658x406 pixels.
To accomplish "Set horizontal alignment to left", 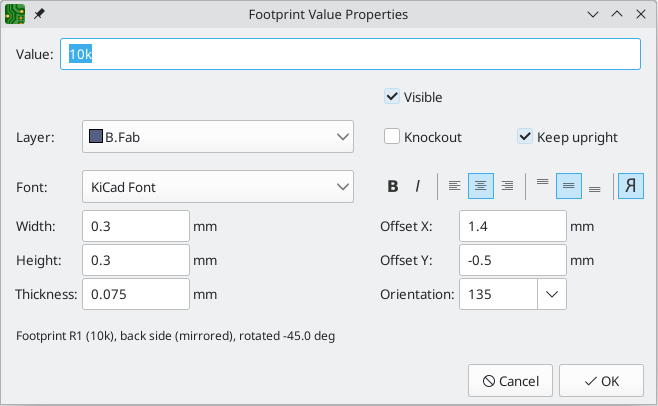I will pyautogui.click(x=454, y=186).
